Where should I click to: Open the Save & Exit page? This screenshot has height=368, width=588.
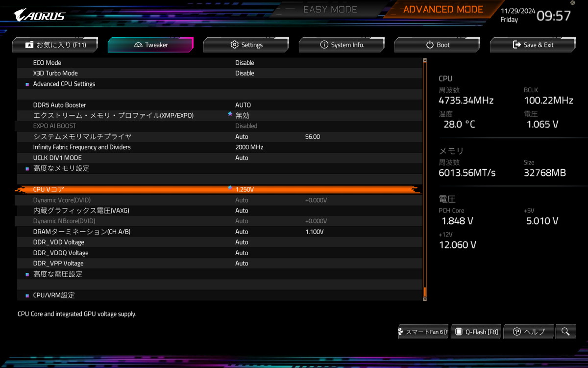(x=533, y=45)
